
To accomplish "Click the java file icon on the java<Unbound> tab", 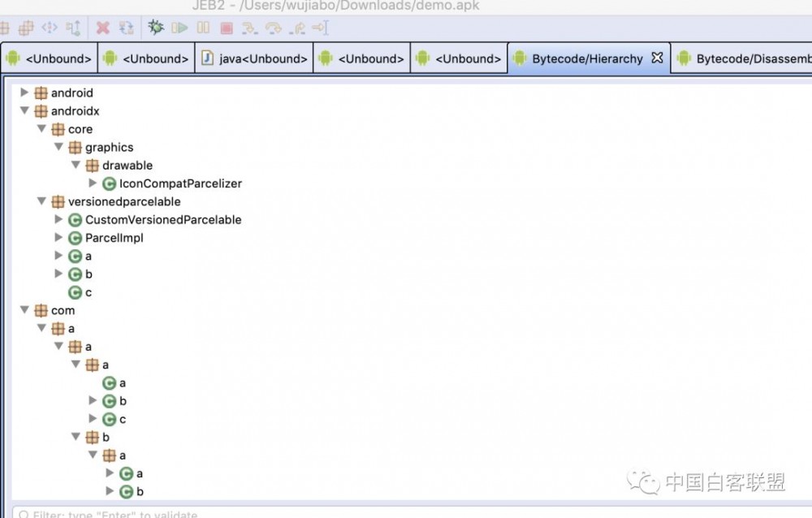I will coord(207,58).
